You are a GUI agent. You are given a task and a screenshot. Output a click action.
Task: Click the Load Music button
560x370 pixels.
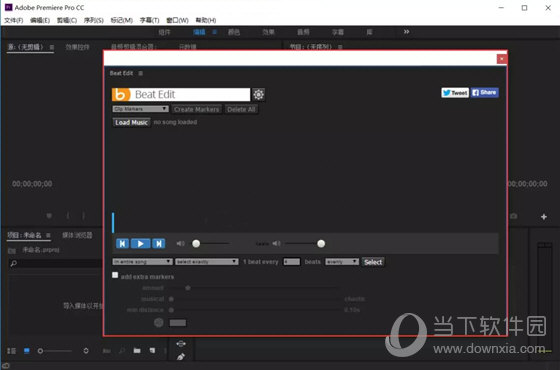pyautogui.click(x=131, y=122)
